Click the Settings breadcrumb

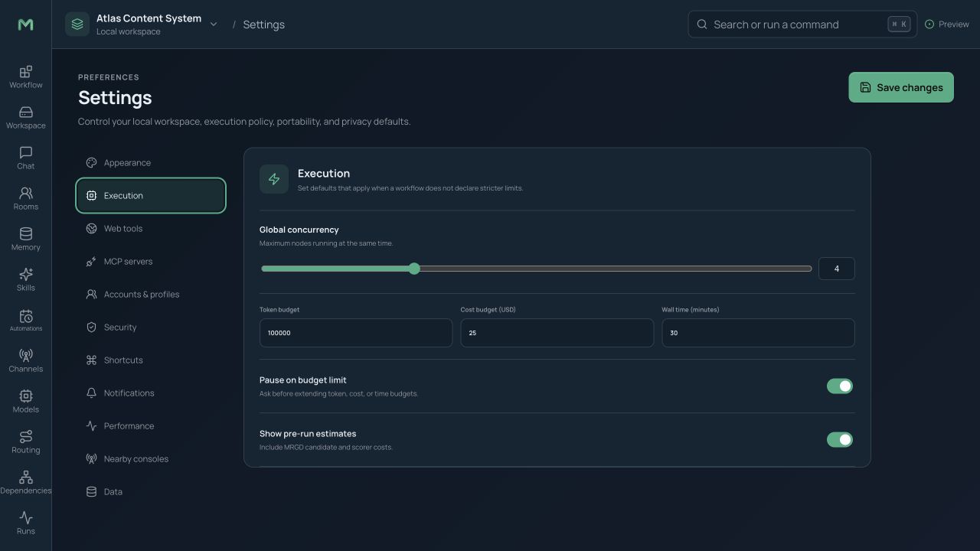263,24
